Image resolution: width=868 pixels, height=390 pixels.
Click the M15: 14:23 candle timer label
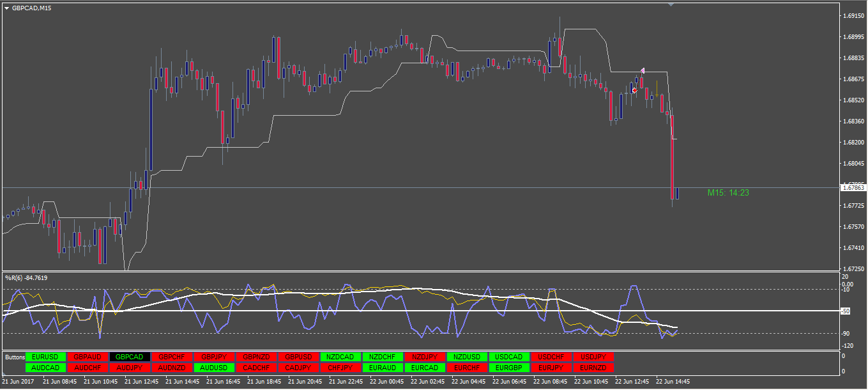728,192
